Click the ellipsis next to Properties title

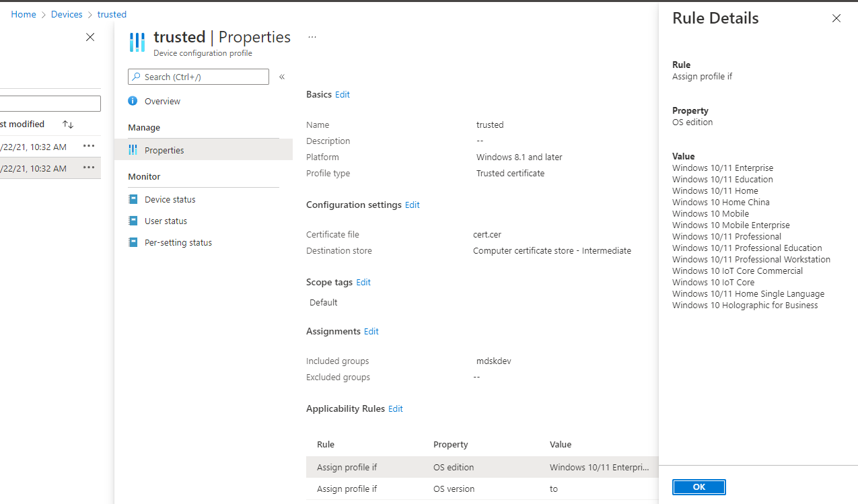click(312, 36)
